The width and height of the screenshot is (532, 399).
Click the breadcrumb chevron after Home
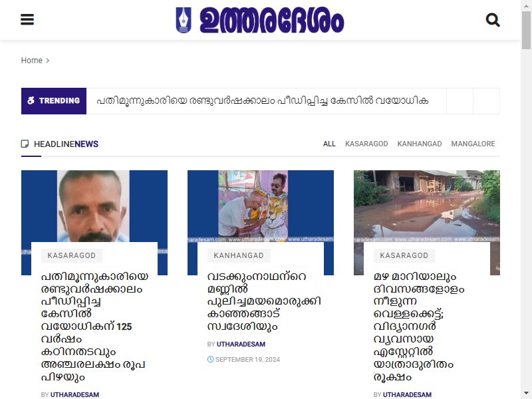pos(48,61)
